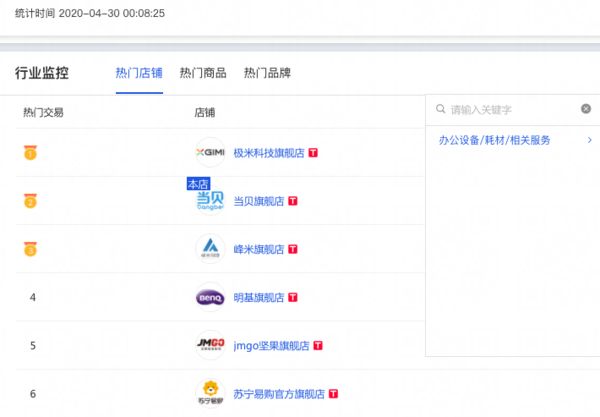Click the BenQ store logo icon
600x417 pixels.
211,297
